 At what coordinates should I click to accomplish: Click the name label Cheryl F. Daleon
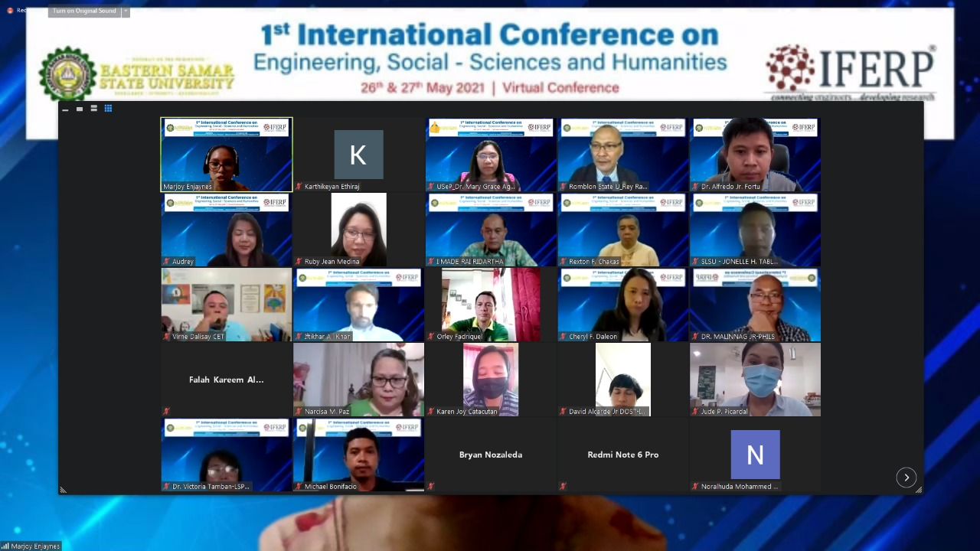(593, 337)
